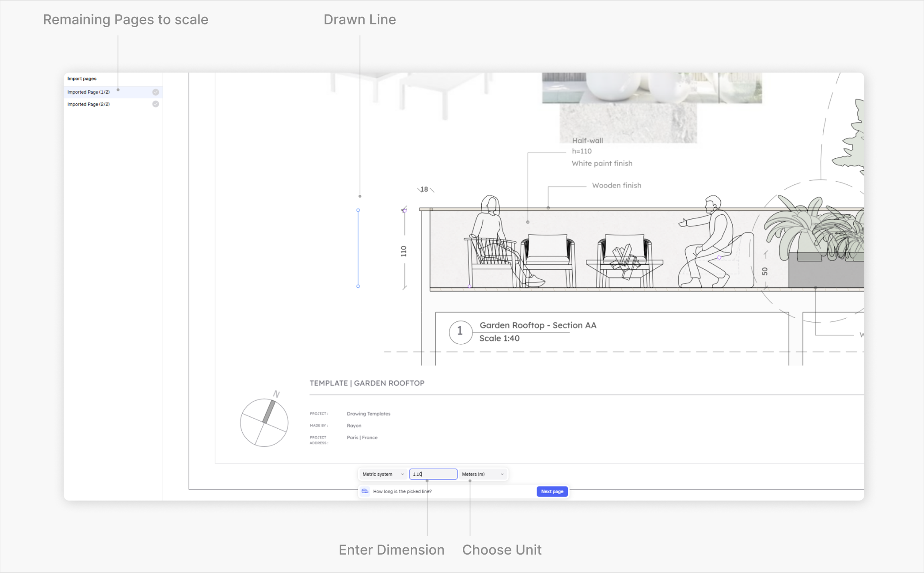Click the scale measurement ruler icon

click(365, 491)
